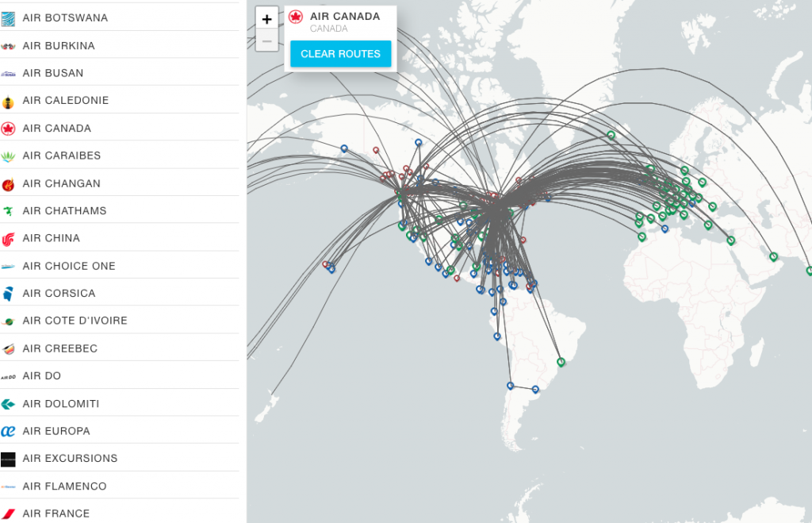The height and width of the screenshot is (523, 812).
Task: Zoom in the map with plus button
Action: [x=266, y=19]
